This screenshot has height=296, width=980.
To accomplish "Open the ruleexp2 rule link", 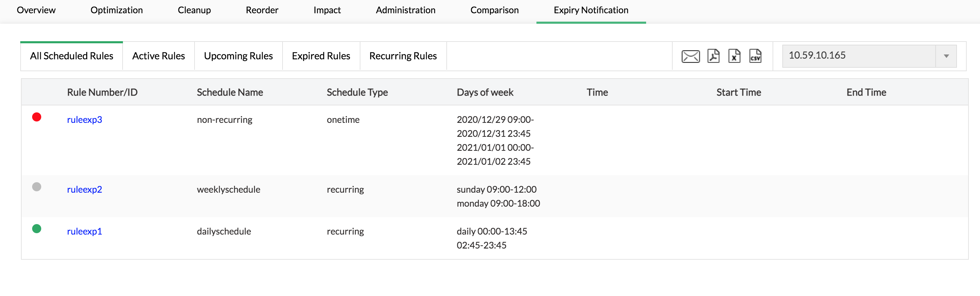I will click(85, 190).
